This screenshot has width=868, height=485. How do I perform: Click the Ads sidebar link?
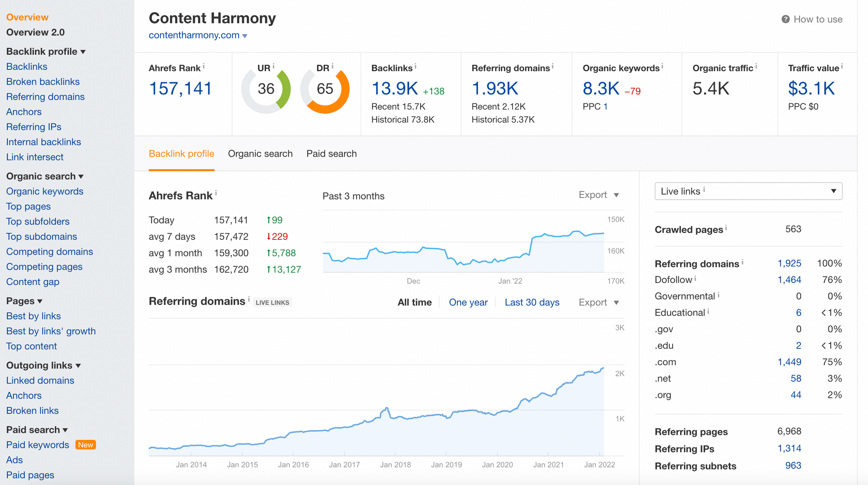(14, 460)
